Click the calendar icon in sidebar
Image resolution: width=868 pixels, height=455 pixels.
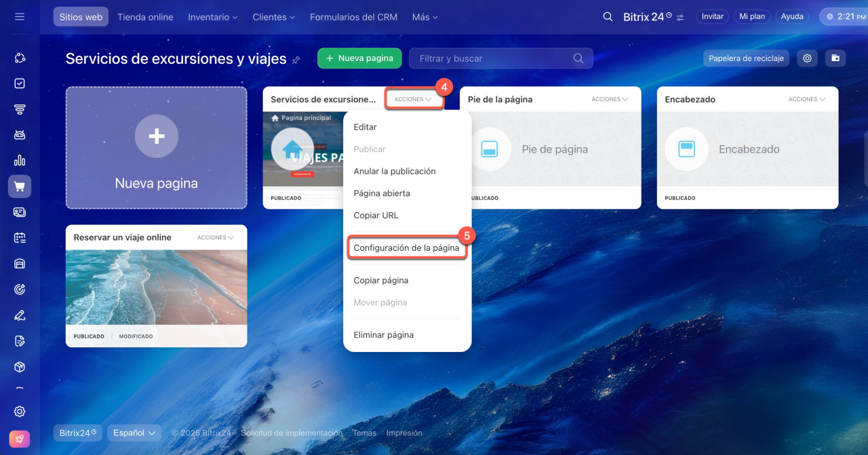[x=20, y=238]
